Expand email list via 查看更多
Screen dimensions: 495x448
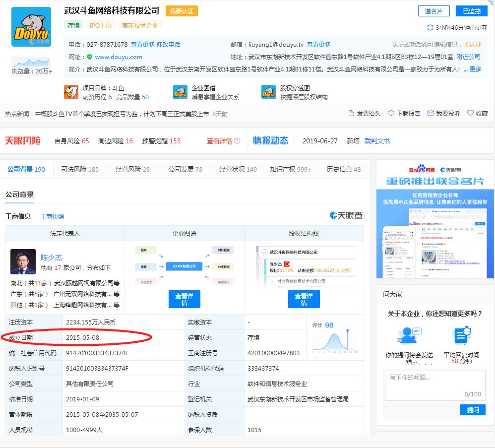(x=318, y=45)
